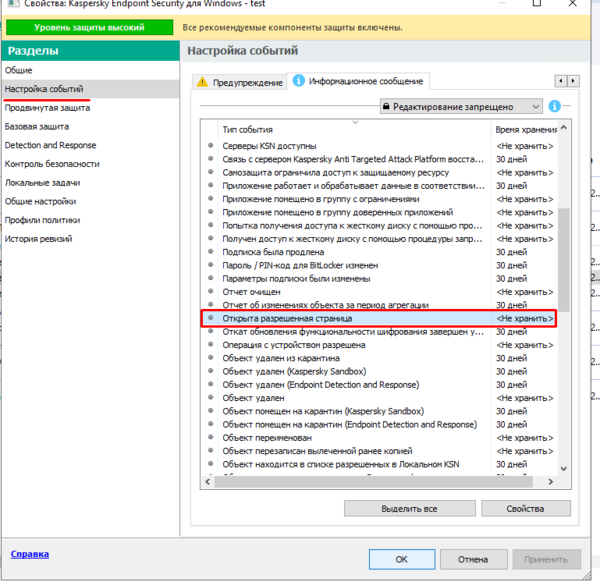This screenshot has width=600, height=582.
Task: Click the vertical scrollbar up arrow
Action: pos(564,128)
